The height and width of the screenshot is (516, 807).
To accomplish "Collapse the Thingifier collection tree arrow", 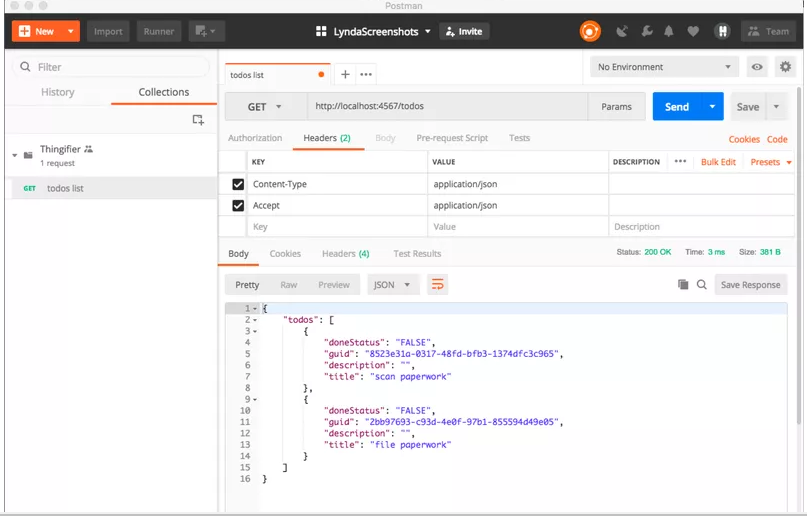I will click(14, 155).
